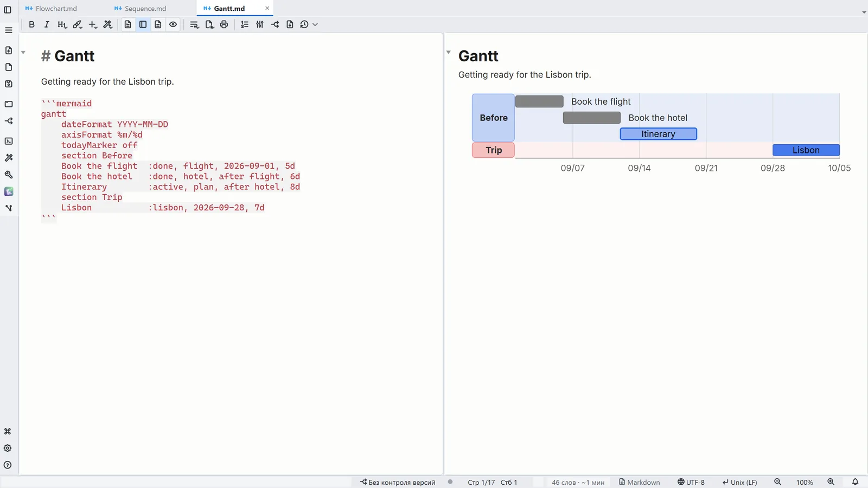Collapse the Gantt heading in preview
868x488 pixels.
(449, 53)
